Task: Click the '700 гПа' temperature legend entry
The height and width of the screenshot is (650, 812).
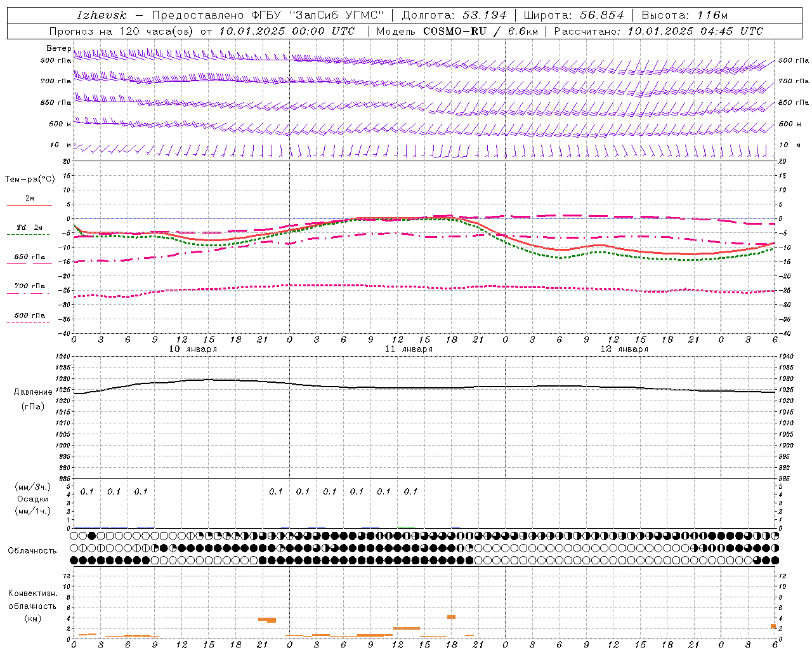Action: click(x=30, y=286)
